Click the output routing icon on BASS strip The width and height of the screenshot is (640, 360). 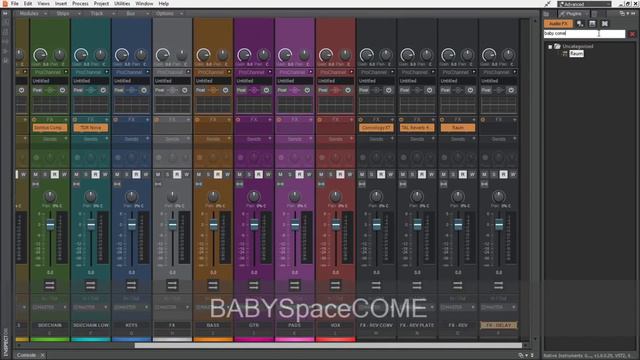pos(213,284)
